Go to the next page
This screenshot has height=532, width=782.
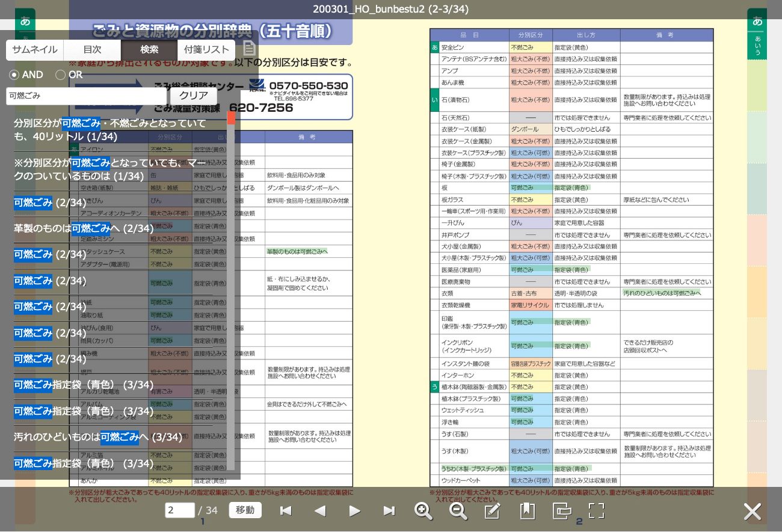click(355, 511)
